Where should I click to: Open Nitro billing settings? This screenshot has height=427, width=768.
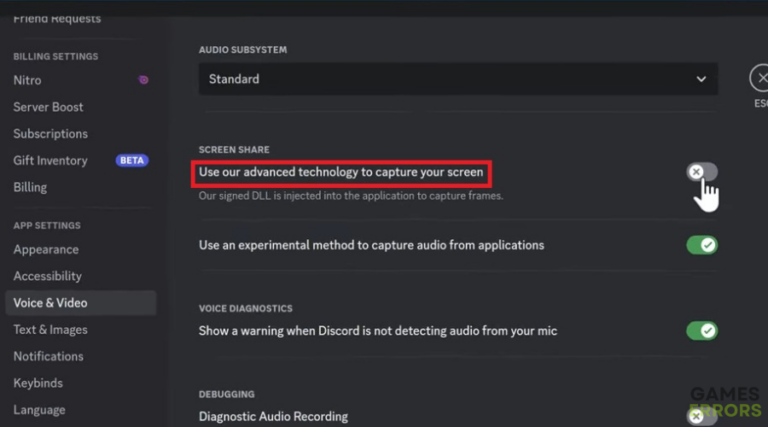(x=28, y=80)
